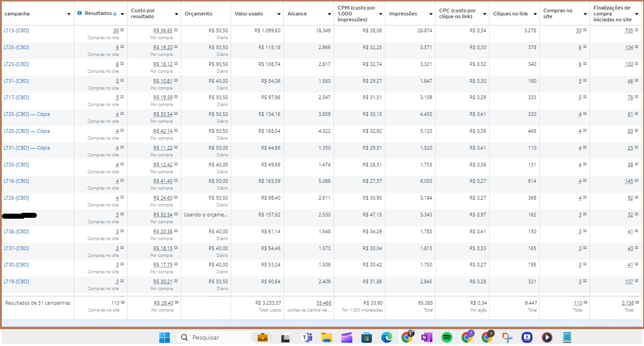The width and height of the screenshot is (644, 346).
Task: Open the Cliques no link column dropdown
Action: tap(535, 14)
